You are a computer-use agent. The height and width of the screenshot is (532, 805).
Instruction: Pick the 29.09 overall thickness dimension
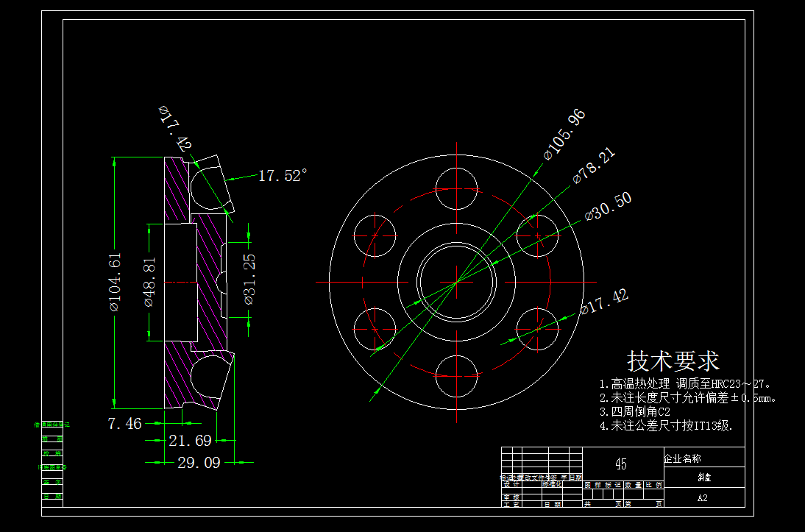[199, 463]
